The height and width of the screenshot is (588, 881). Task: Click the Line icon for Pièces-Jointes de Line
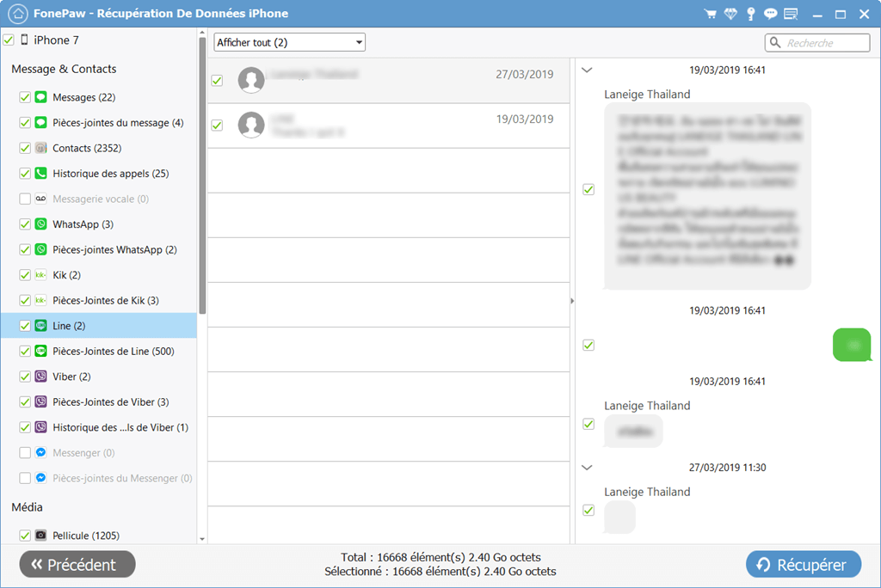tap(41, 351)
